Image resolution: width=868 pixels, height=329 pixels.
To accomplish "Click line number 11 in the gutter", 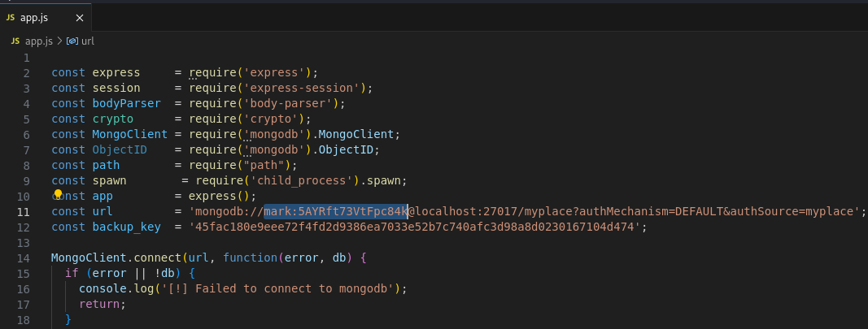I will pos(24,212).
